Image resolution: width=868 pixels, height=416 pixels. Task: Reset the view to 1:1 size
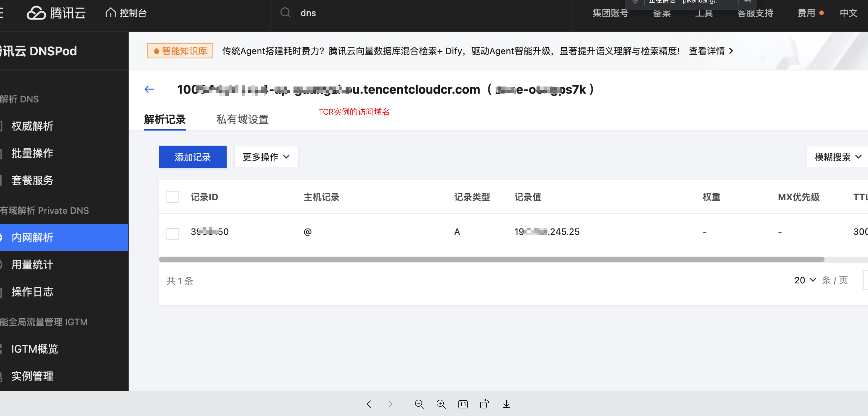pyautogui.click(x=463, y=404)
